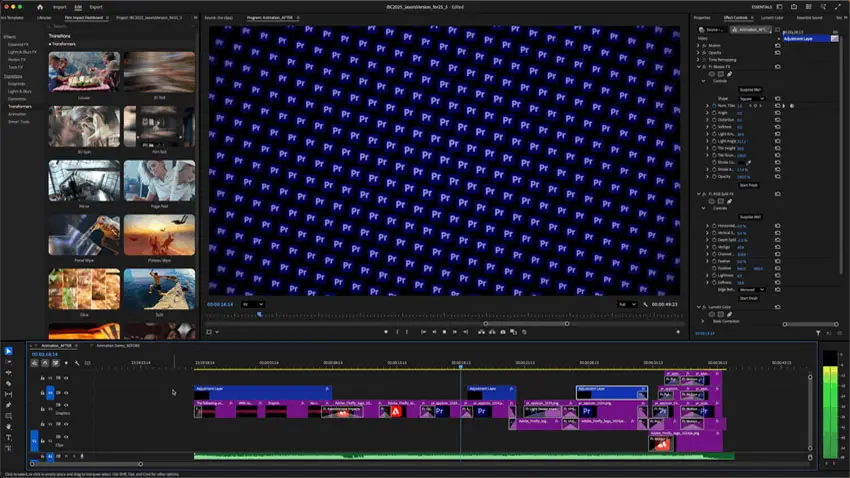The width and height of the screenshot is (850, 478).
Task: Expand Basic Correction under Lumetri Color
Action: click(703, 321)
